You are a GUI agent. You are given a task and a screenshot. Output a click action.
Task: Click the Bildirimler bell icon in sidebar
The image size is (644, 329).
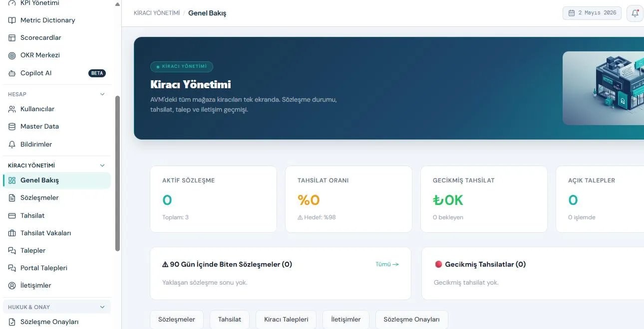12,145
